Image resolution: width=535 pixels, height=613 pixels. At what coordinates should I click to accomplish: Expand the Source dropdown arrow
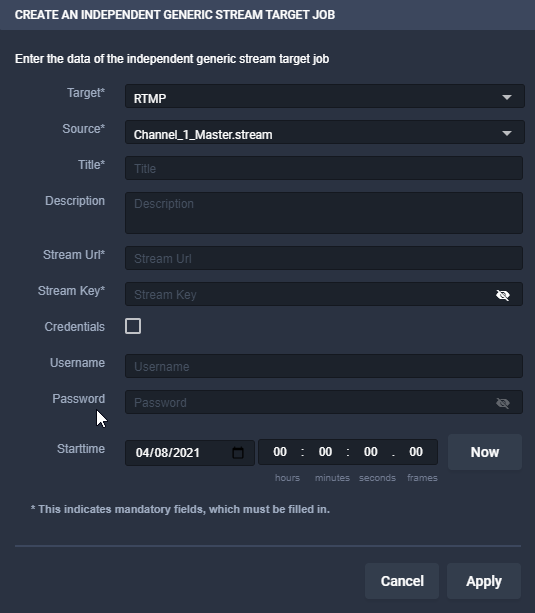point(507,133)
